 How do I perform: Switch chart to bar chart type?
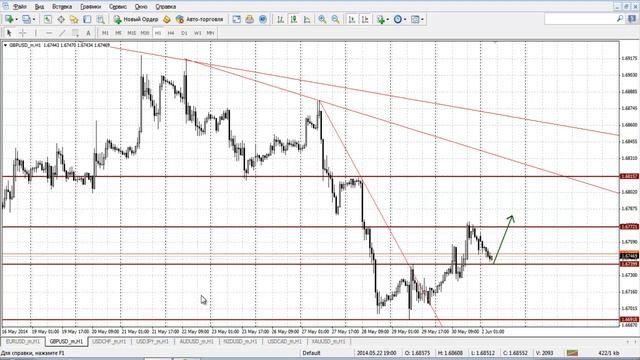pos(280,19)
